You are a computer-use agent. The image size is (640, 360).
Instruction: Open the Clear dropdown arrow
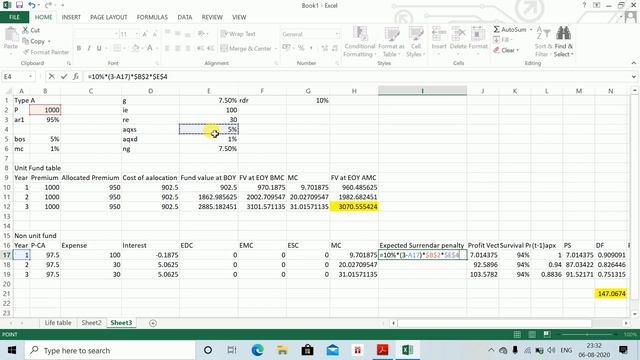[518, 50]
